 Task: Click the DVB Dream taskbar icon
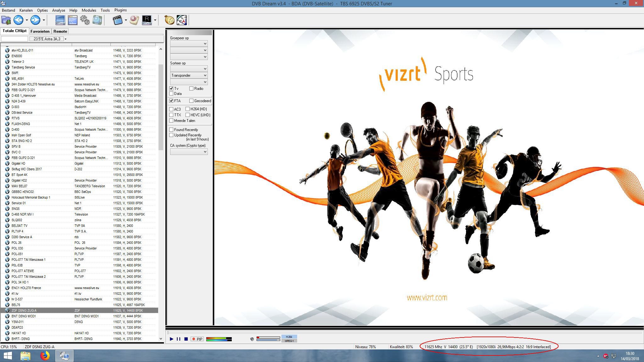(x=64, y=356)
